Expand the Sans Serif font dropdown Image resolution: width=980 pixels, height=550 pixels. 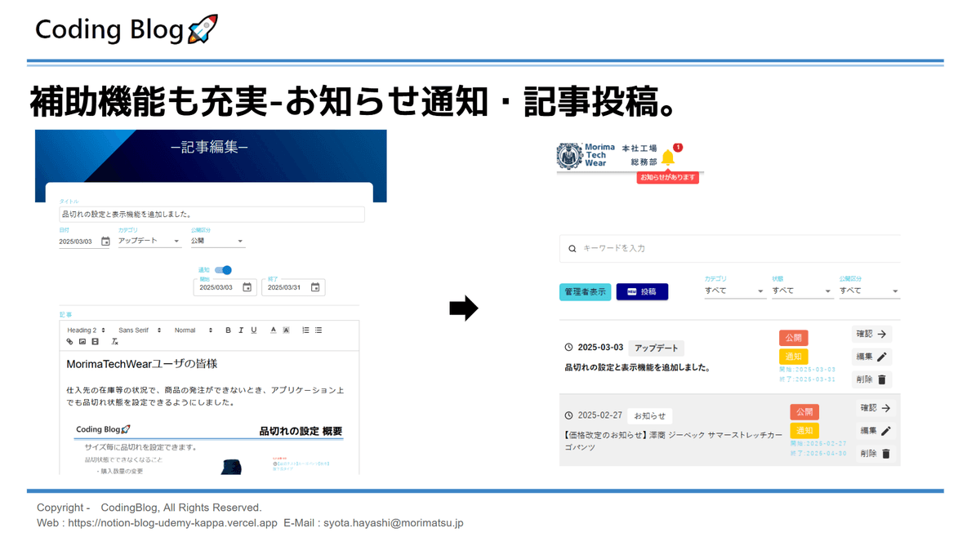(135, 330)
